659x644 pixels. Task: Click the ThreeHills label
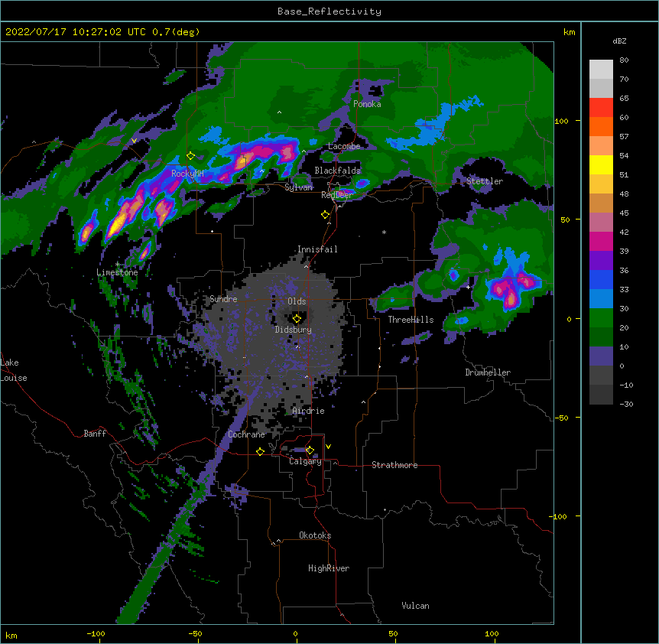point(411,320)
